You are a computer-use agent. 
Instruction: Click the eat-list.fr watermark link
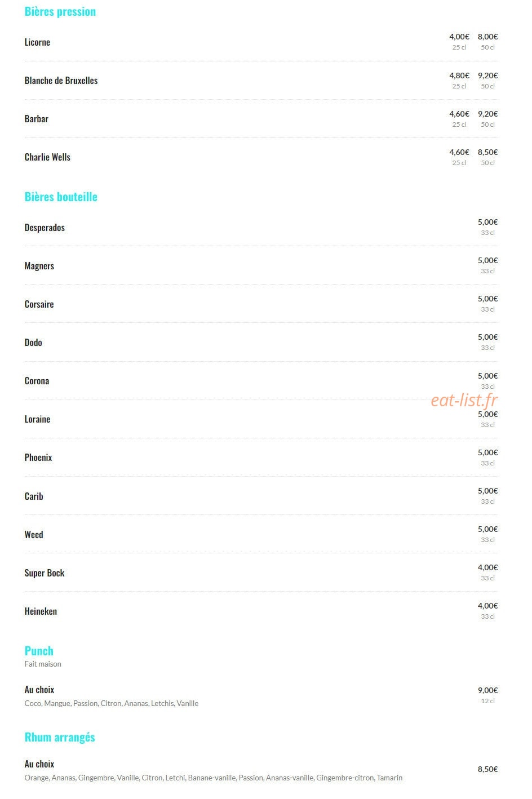coord(464,400)
